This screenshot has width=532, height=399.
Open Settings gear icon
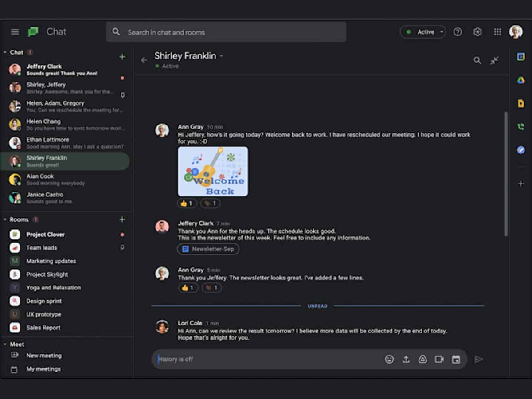click(x=477, y=32)
